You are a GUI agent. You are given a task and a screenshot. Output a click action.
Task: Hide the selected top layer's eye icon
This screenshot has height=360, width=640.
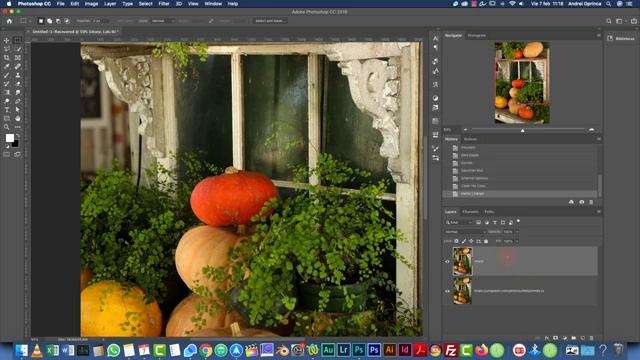click(x=447, y=261)
